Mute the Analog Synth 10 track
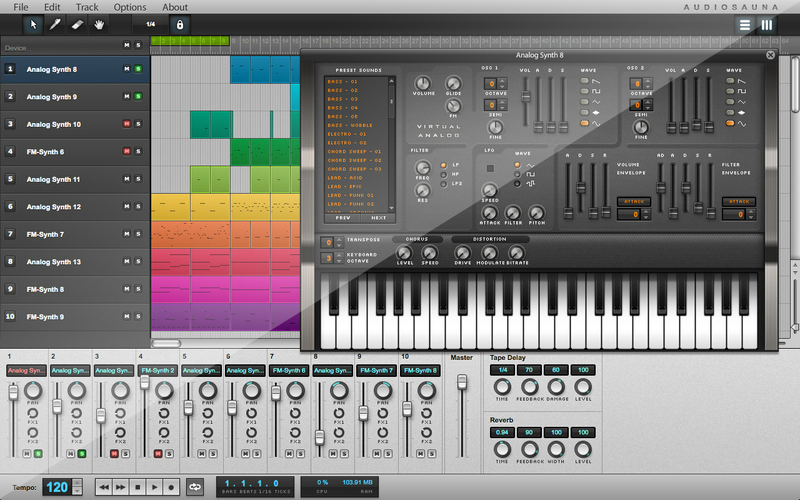The image size is (800, 500). click(127, 124)
